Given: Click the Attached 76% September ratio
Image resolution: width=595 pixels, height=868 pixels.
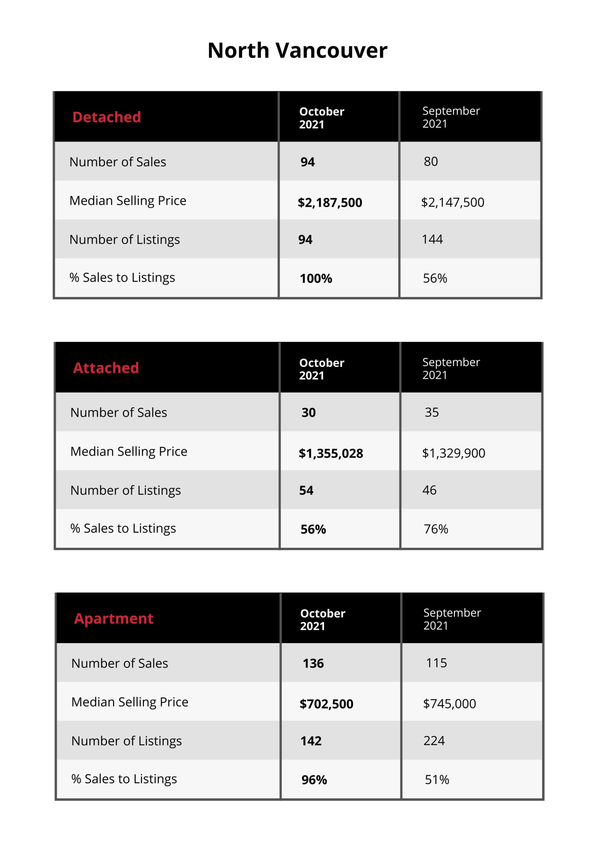Looking at the screenshot, I should pos(436,529).
